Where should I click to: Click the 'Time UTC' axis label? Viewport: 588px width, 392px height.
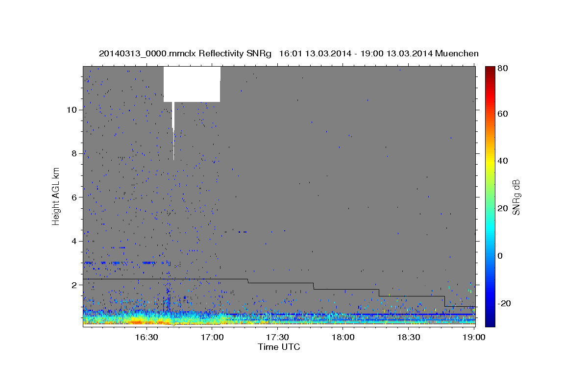(x=279, y=347)
